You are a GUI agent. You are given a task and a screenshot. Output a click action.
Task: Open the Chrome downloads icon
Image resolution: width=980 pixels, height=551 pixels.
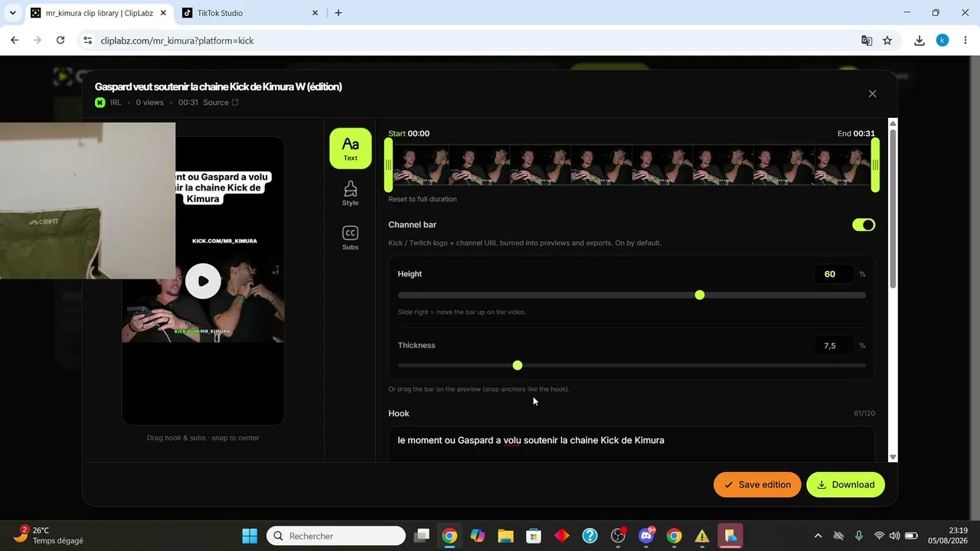[920, 41]
